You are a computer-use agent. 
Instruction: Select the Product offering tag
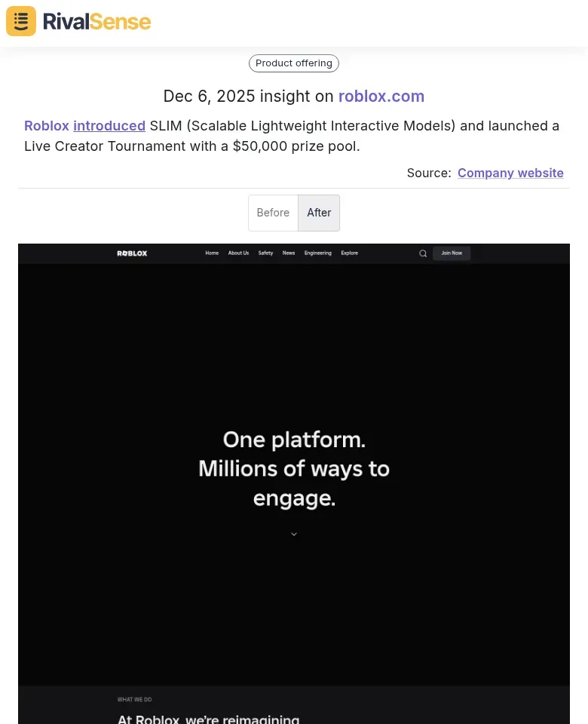(x=294, y=63)
